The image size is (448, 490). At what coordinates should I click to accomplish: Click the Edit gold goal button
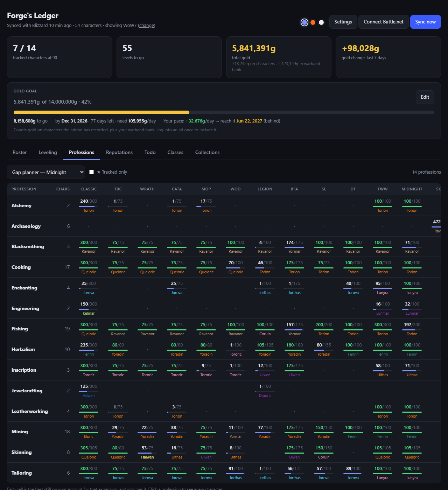tap(425, 97)
